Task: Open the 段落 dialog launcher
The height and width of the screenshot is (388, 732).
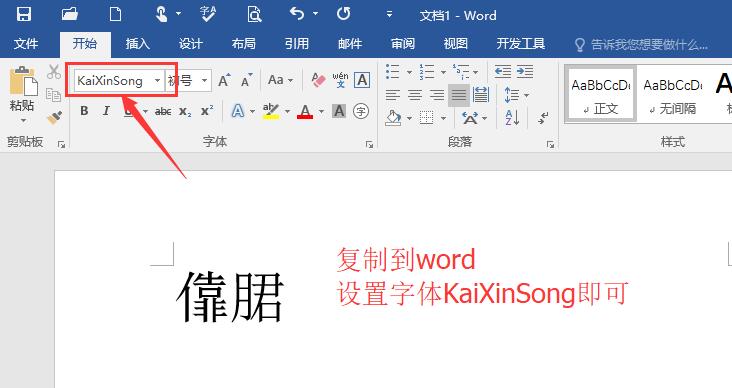Action: tap(550, 145)
